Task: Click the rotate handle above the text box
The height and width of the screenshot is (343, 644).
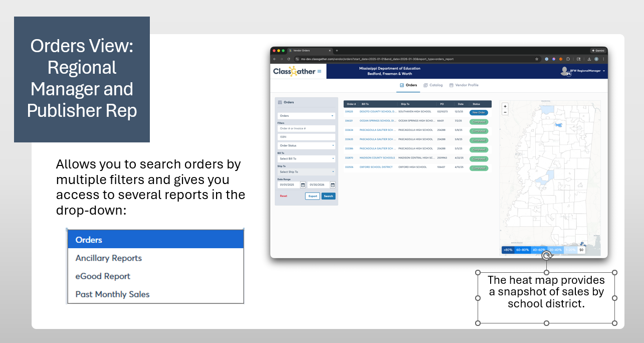Action: 547,255
